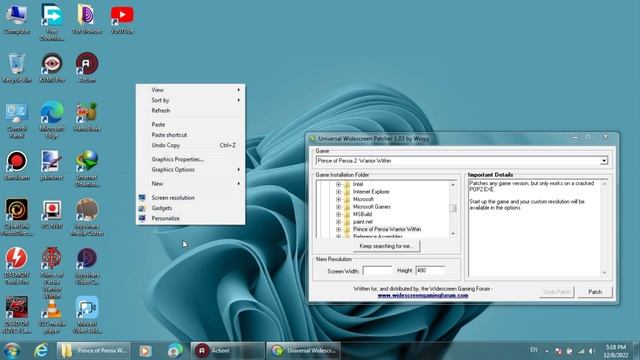
Task: Select the eye-logo shortcut on the desktop
Action: (52, 68)
